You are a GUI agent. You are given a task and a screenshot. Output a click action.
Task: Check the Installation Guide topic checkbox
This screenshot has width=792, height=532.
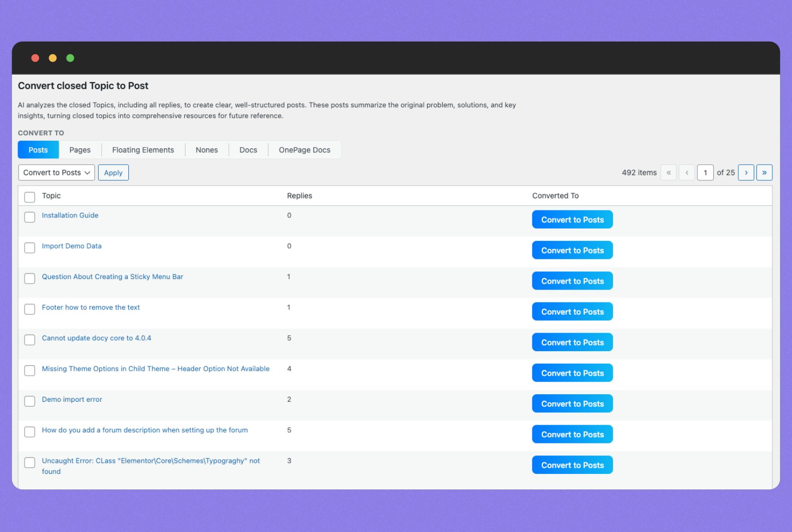coord(30,217)
